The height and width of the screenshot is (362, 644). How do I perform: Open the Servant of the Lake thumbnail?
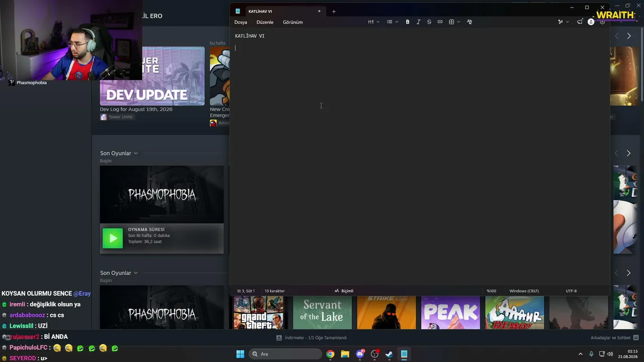322,313
